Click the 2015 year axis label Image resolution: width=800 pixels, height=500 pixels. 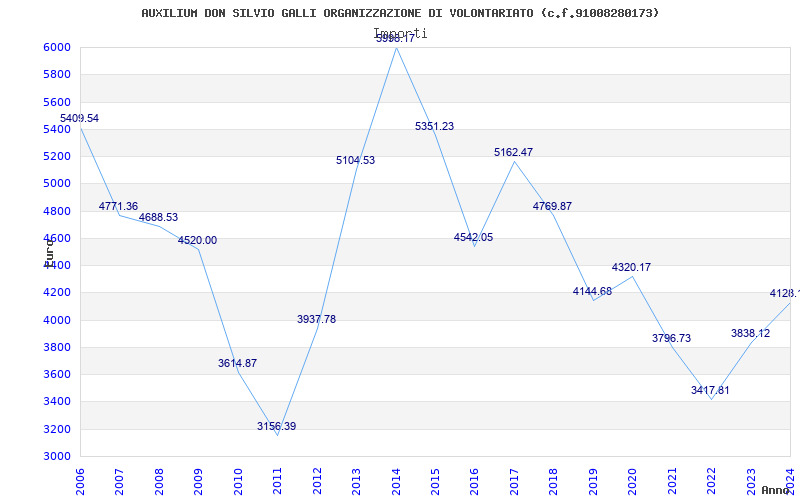[x=436, y=482]
